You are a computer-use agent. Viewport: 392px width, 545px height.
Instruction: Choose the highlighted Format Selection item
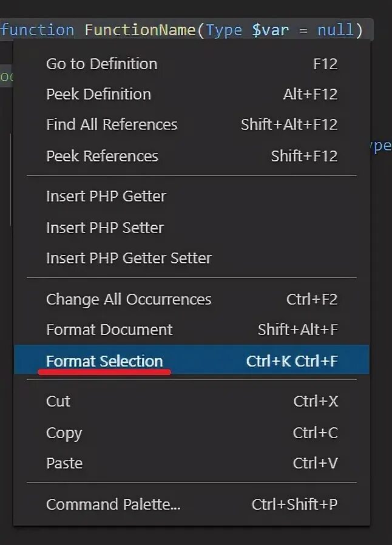(104, 361)
